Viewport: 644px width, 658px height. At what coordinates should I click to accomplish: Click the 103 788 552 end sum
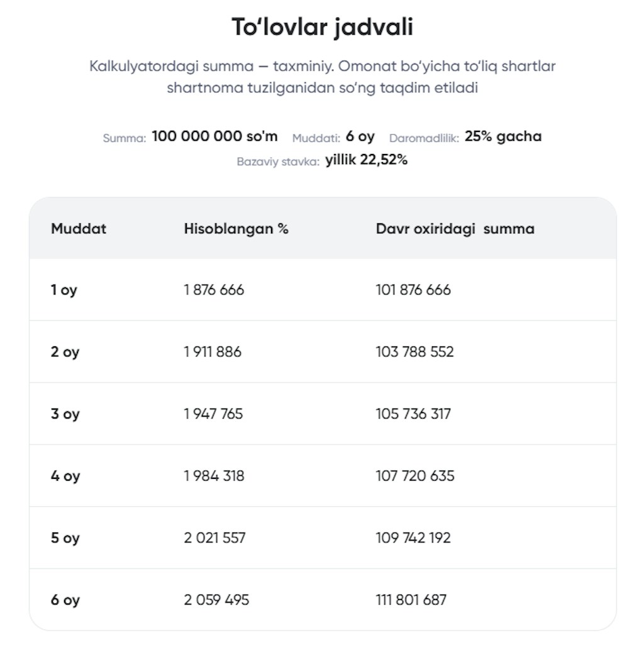click(414, 352)
